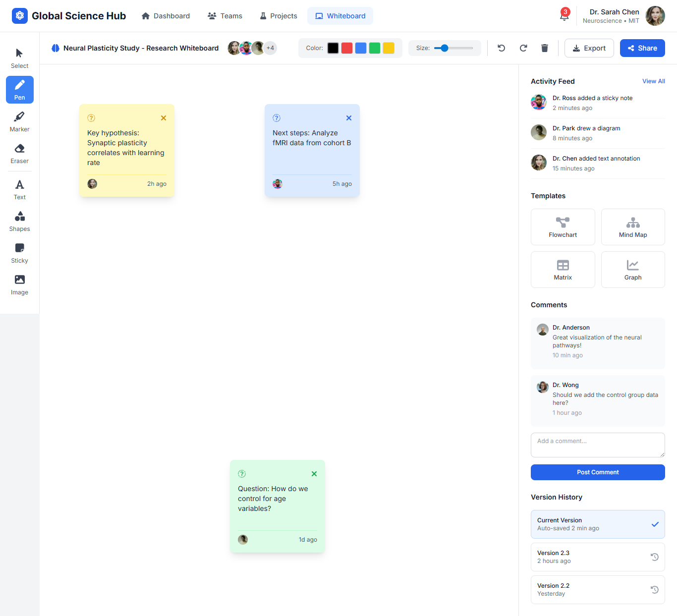Expand the +4 collaborators list
The width and height of the screenshot is (677, 616).
[270, 48]
